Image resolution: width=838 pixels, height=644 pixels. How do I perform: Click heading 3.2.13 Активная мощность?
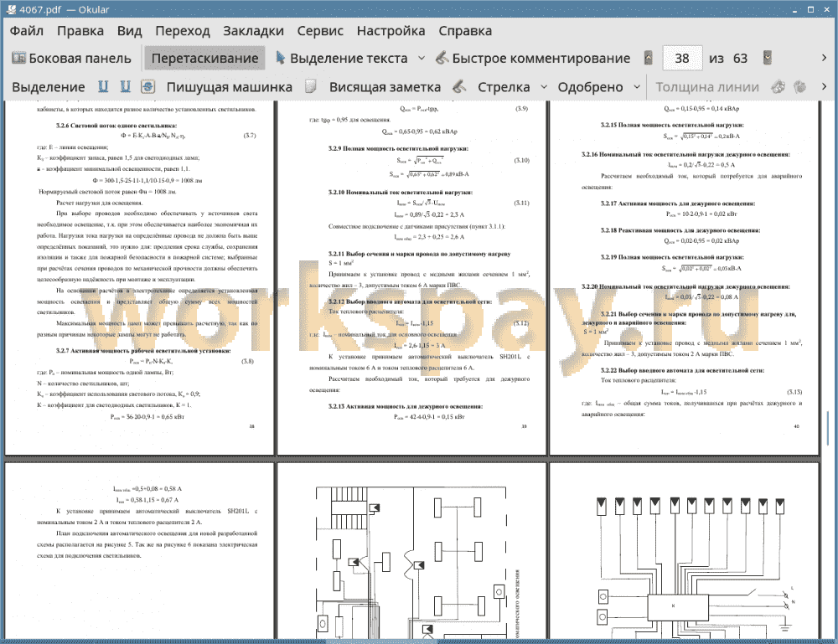(405, 406)
